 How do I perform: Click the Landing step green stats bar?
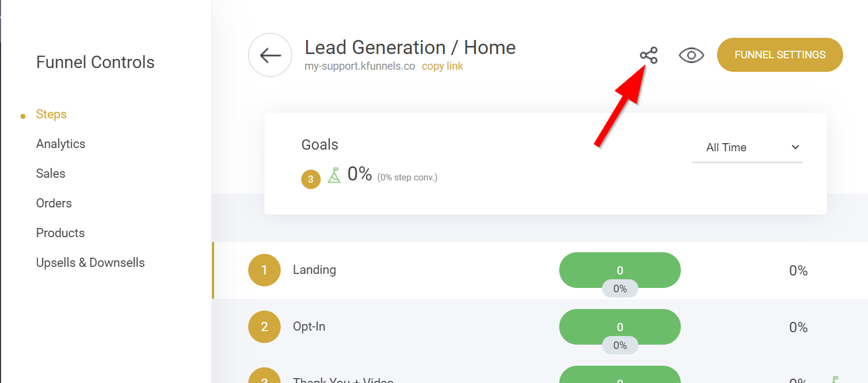pyautogui.click(x=620, y=270)
